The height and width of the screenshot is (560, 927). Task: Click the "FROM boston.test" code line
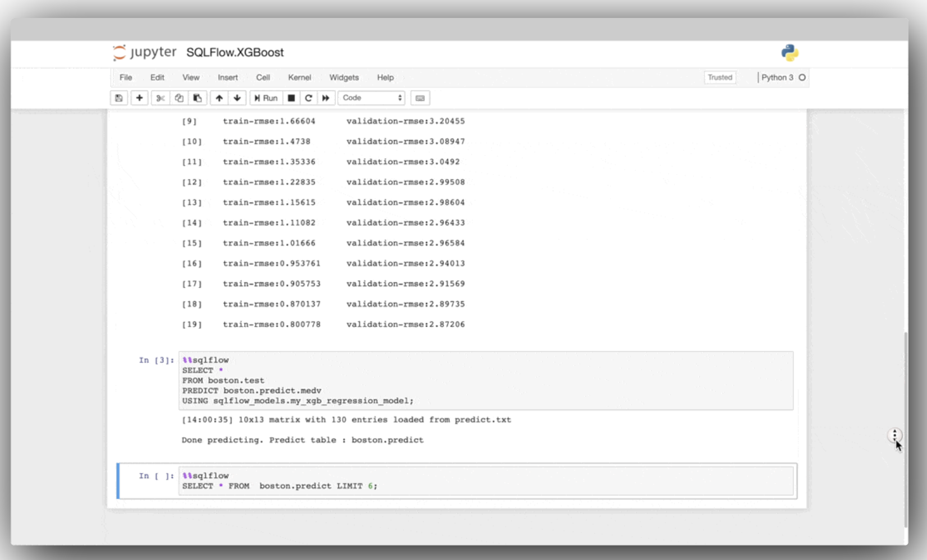coord(223,380)
